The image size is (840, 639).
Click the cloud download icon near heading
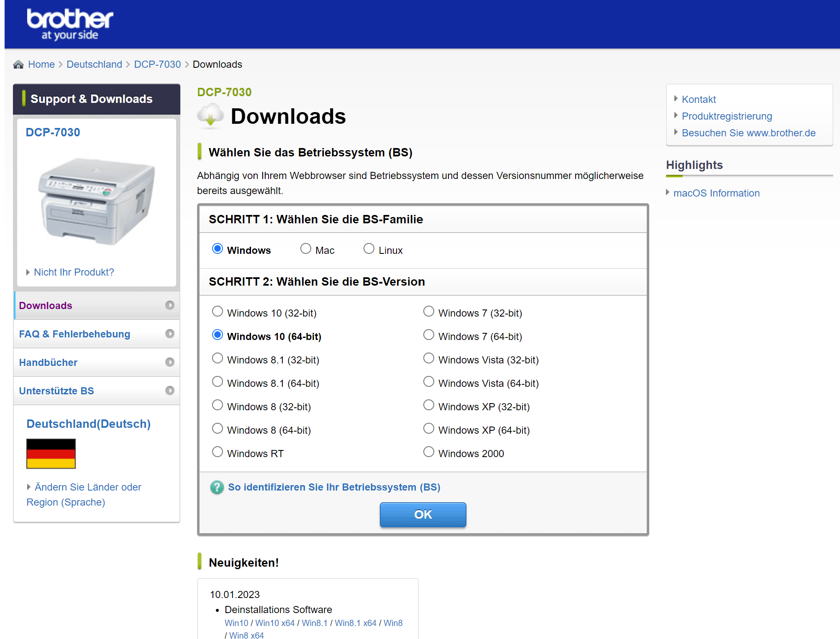[x=210, y=115]
